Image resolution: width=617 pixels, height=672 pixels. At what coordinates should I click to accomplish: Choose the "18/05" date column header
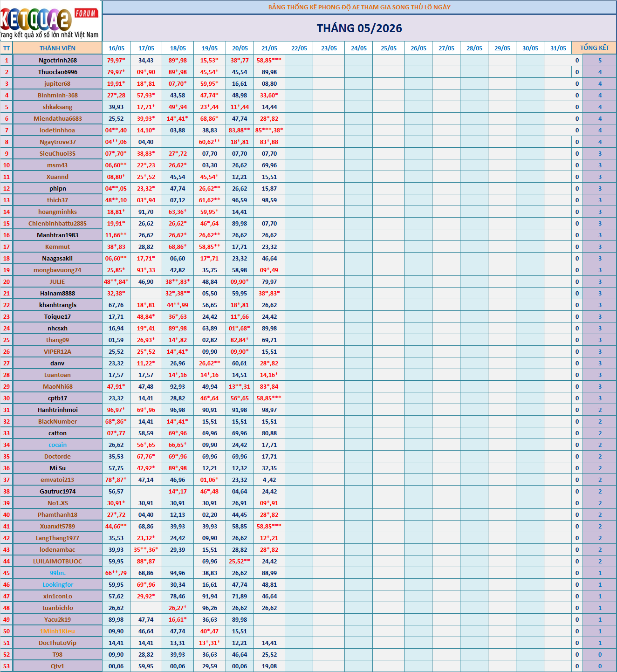pyautogui.click(x=178, y=48)
